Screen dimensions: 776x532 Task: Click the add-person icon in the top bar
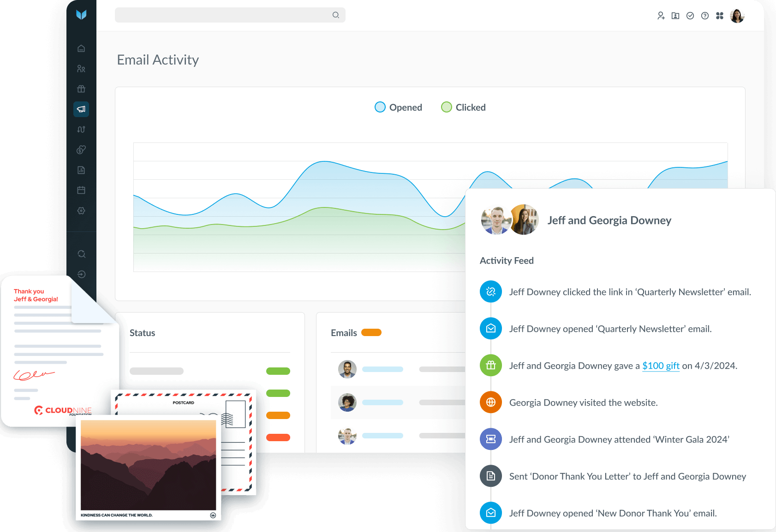[x=661, y=16]
